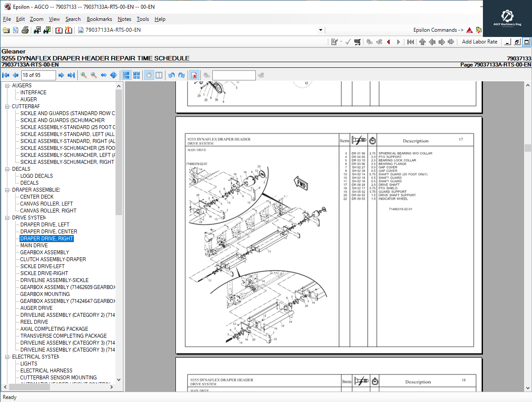The width and height of the screenshot is (532, 402).
Task: Select the zoom out magnifier tool
Action: [x=93, y=75]
